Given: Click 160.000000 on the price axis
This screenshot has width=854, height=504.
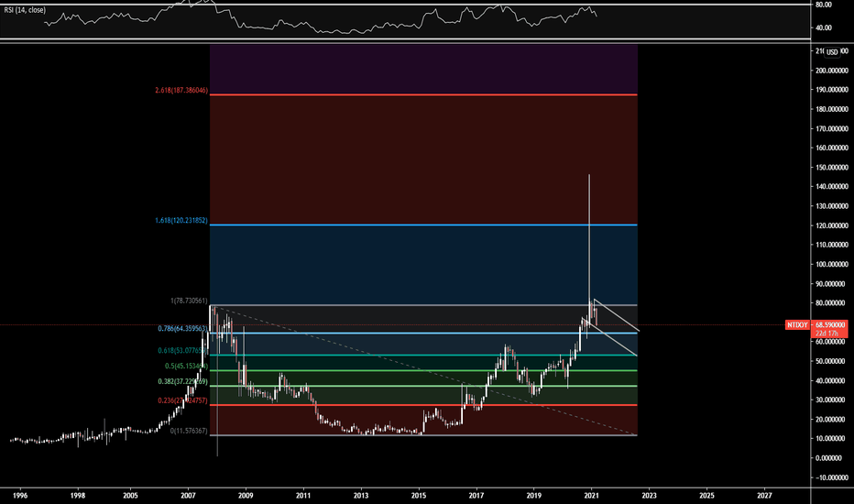Looking at the screenshot, I should 832,148.
